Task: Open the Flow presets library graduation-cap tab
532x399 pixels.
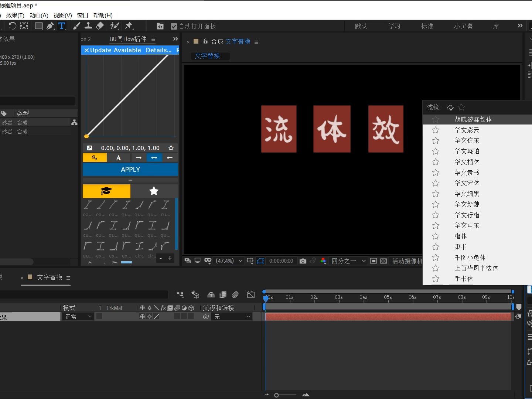Action: point(106,191)
